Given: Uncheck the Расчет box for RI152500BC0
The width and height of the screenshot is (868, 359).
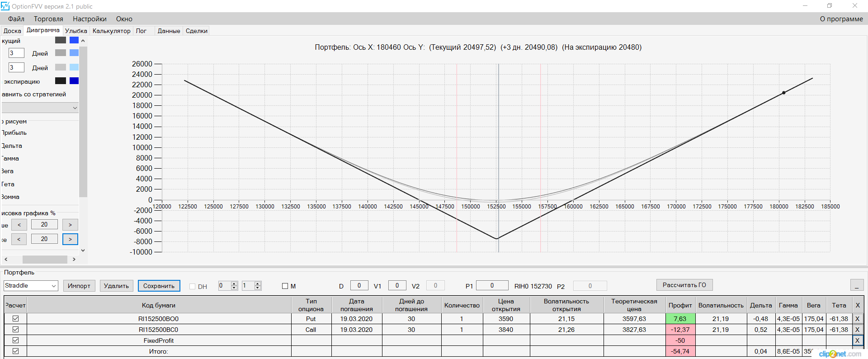Looking at the screenshot, I should coord(15,330).
